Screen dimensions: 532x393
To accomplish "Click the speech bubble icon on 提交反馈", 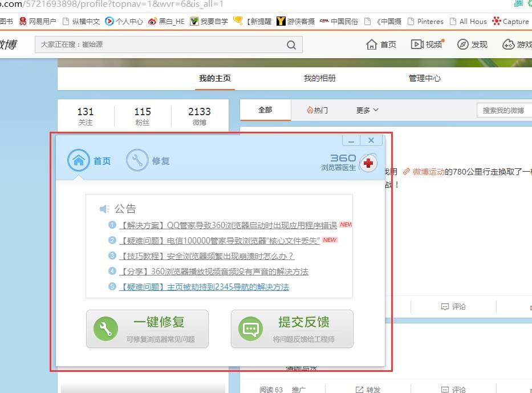I will point(250,329).
